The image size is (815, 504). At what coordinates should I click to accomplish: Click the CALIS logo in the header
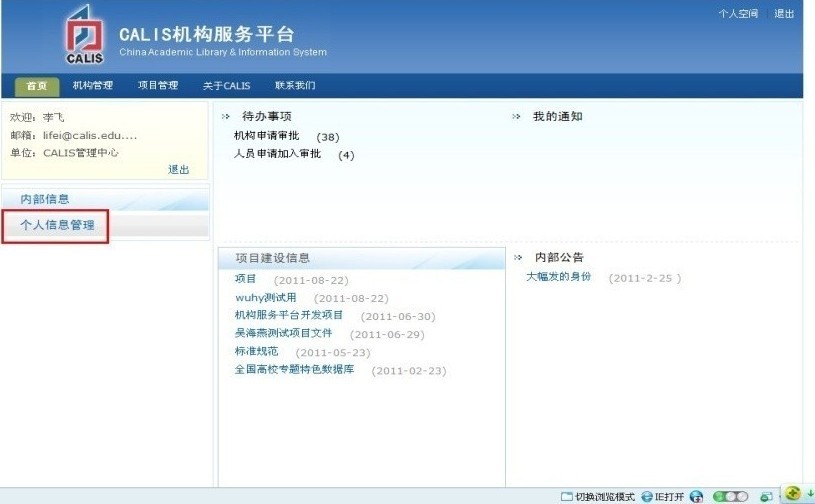[85, 36]
